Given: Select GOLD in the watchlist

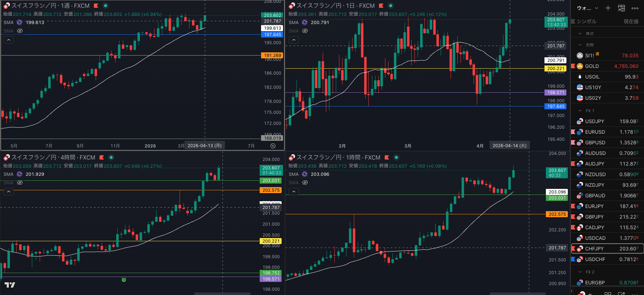Looking at the screenshot, I should (592, 66).
